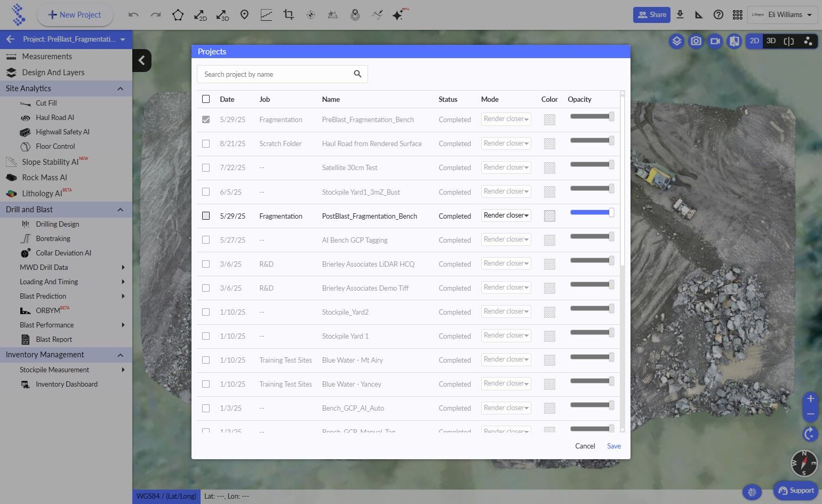Screen dimensions: 822x504
Task: Select Measurements in left panel
Action: tap(47, 57)
